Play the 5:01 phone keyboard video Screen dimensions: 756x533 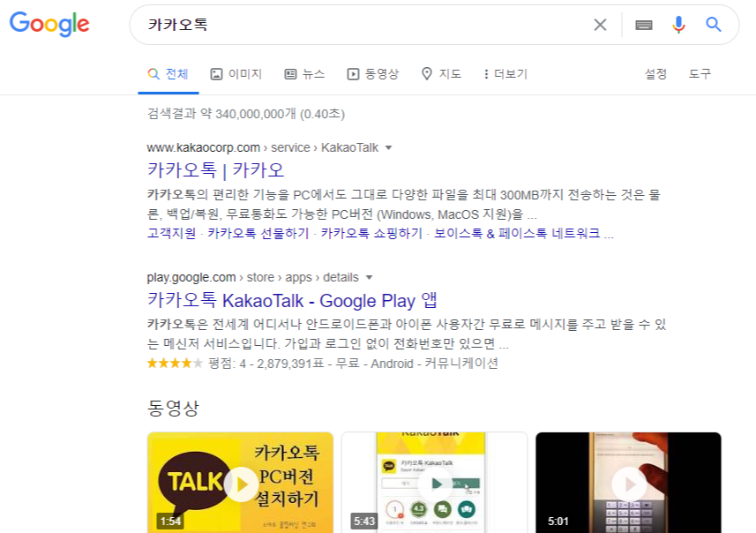click(628, 483)
